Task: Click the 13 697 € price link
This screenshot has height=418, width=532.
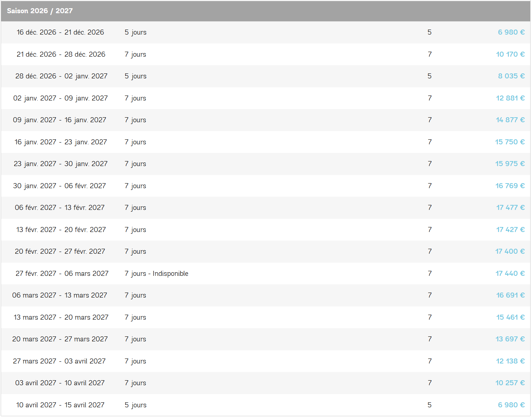Action: point(510,339)
